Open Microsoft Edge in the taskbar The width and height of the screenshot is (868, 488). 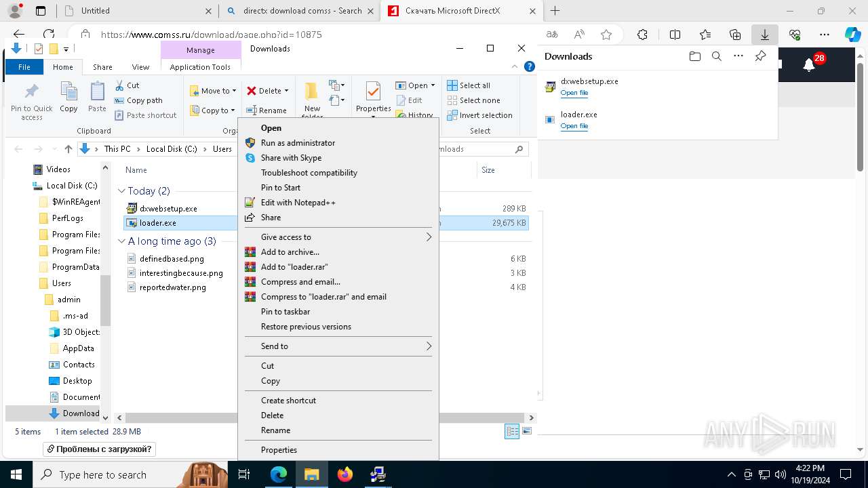(278, 474)
